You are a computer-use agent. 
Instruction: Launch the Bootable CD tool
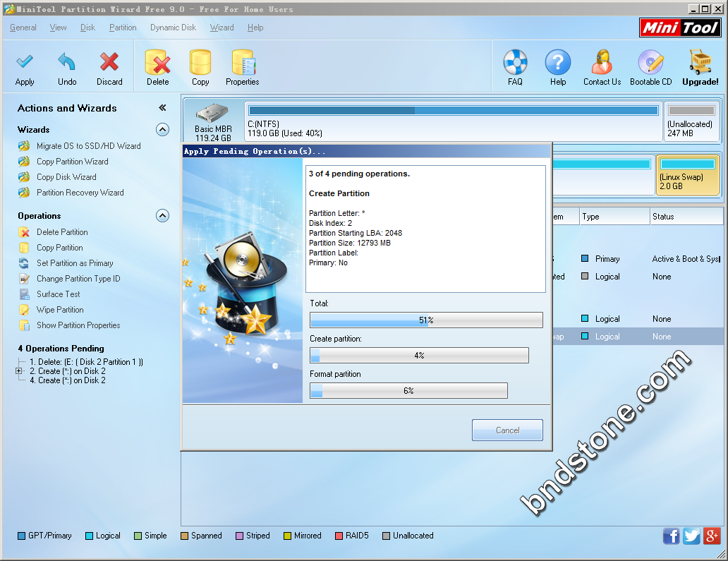[x=650, y=62]
